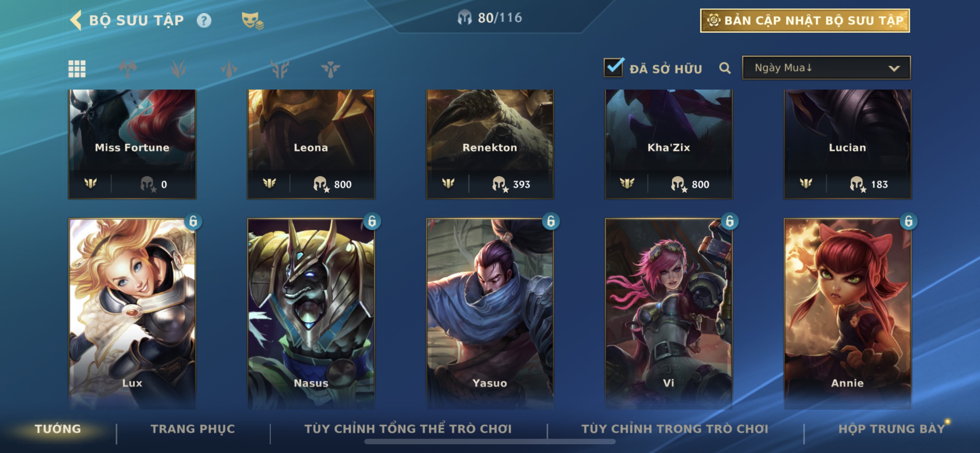Viewport: 980px width, 453px height.
Task: Filter by the second role icon after grid
Action: 178,69
